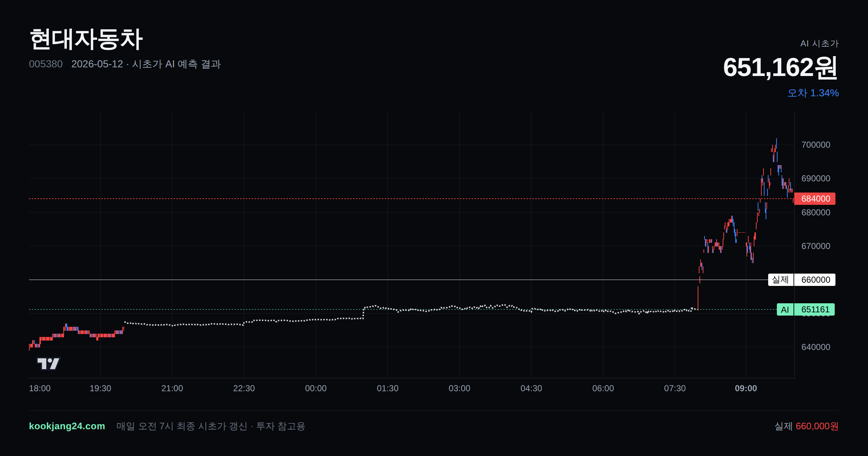Screen dimensions: 868x456
Task: Click the 실제 660,000원 footer text
Action: (x=807, y=426)
